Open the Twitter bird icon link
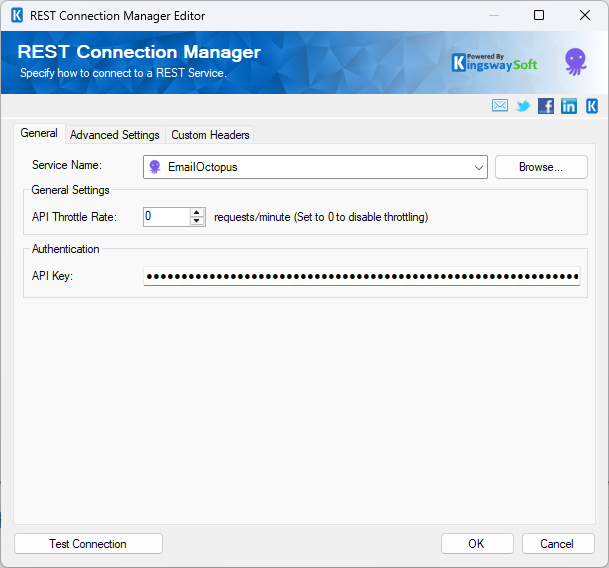The width and height of the screenshot is (609, 568). point(523,106)
